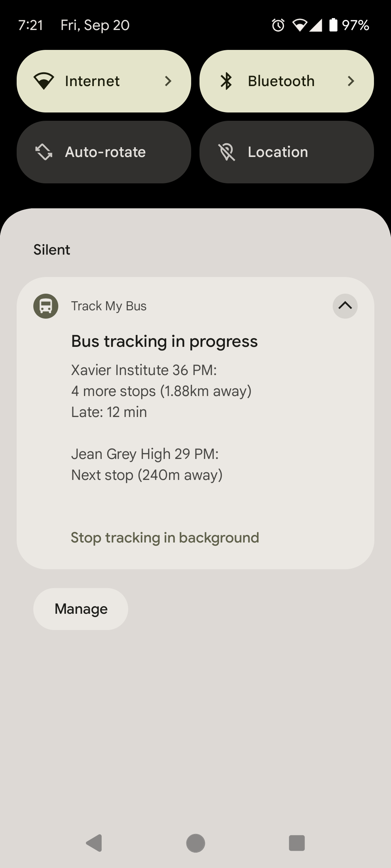Tap the crossed-out Location icon
This screenshot has width=391, height=868.
point(227,152)
